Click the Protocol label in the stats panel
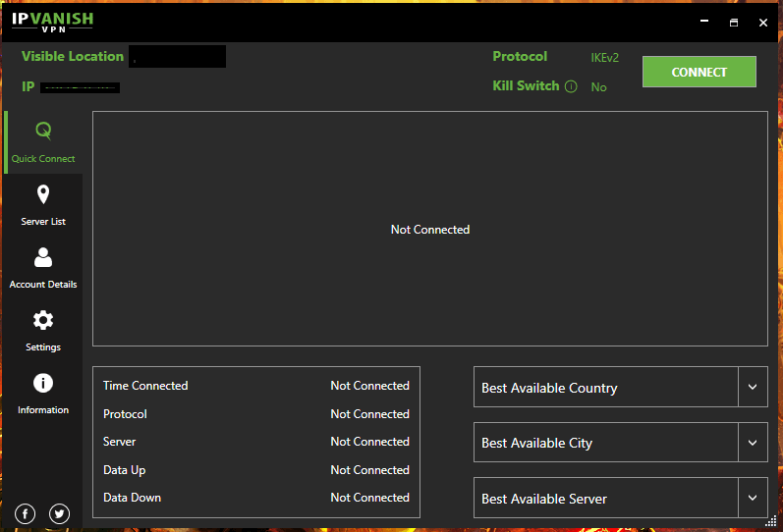This screenshot has height=532, width=783. 125,414
